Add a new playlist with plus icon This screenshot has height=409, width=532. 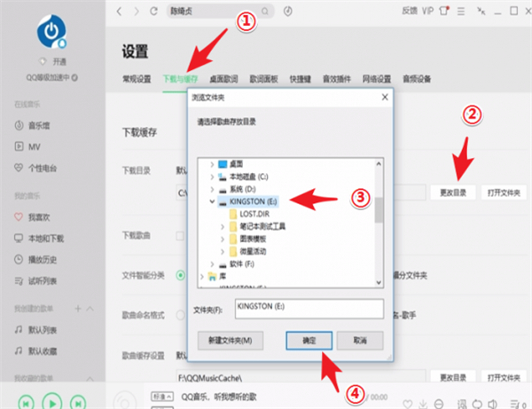click(78, 309)
